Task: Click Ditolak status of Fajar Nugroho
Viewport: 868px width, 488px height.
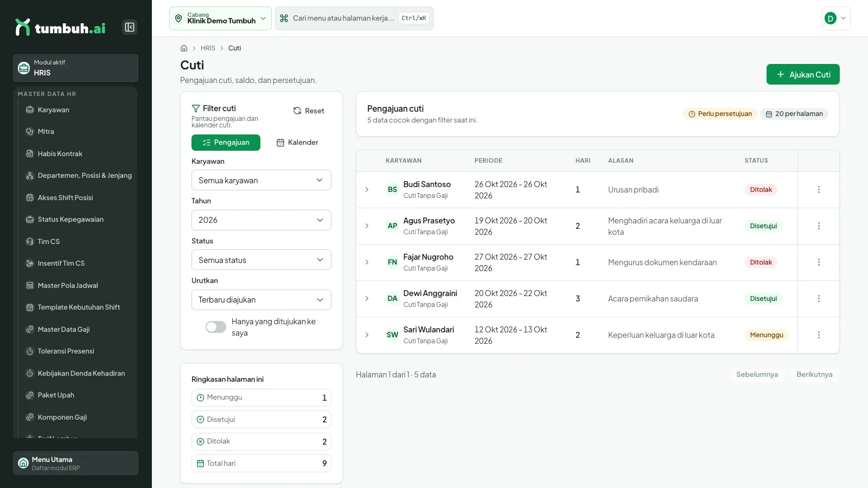Action: click(x=761, y=262)
